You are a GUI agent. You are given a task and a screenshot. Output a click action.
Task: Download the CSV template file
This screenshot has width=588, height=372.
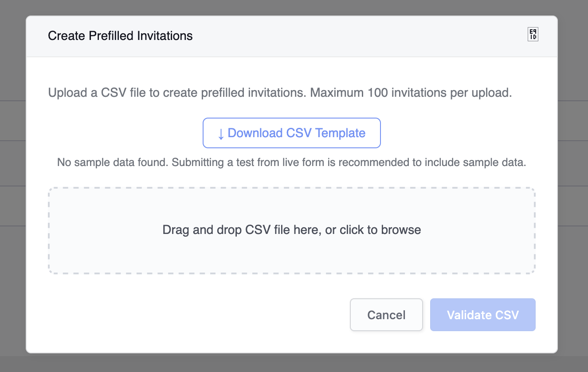point(291,133)
